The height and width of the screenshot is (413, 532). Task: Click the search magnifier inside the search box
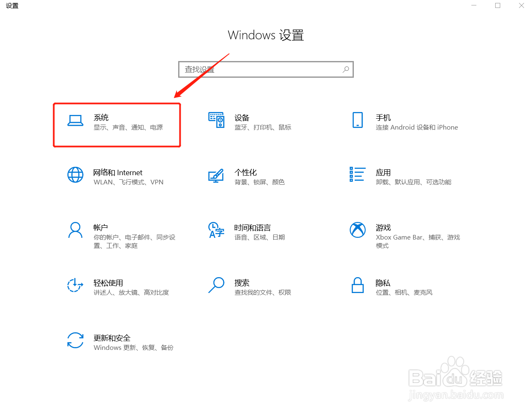tap(345, 69)
